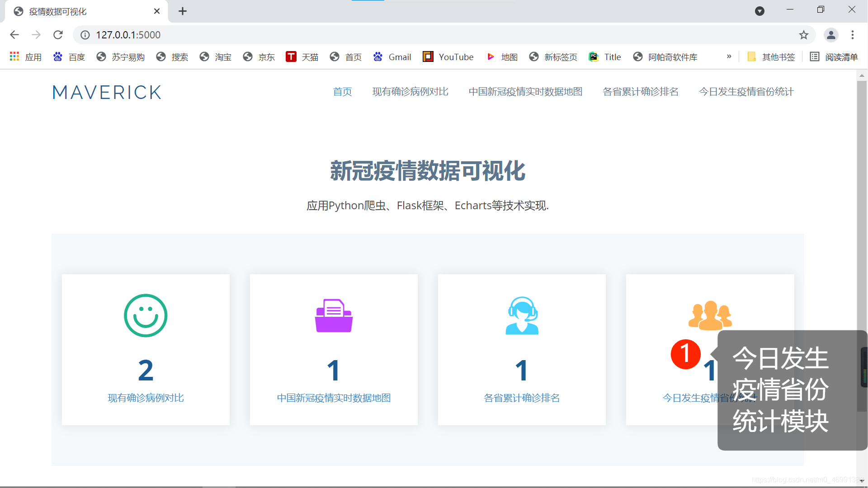
Task: Click the page vertical scrollbar thumb
Action: coord(862,246)
